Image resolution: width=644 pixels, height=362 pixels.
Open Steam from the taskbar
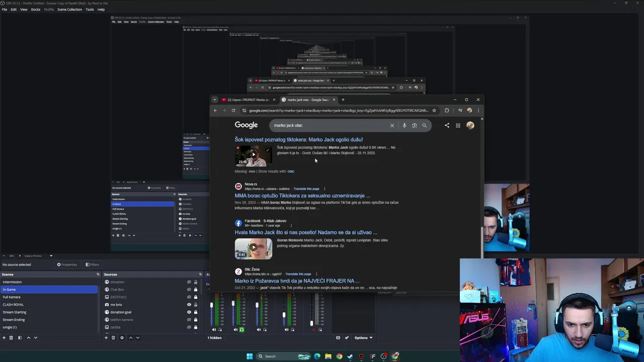[x=350, y=356]
